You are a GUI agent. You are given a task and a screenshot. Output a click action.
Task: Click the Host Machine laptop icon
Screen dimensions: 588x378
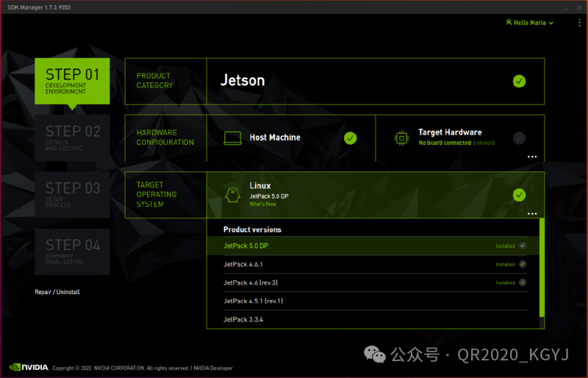[x=232, y=138]
